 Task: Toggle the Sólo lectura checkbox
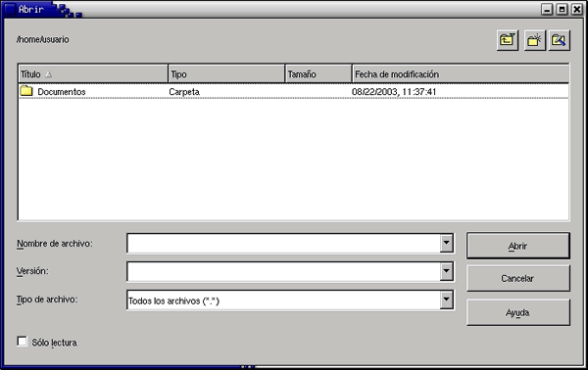pos(23,342)
